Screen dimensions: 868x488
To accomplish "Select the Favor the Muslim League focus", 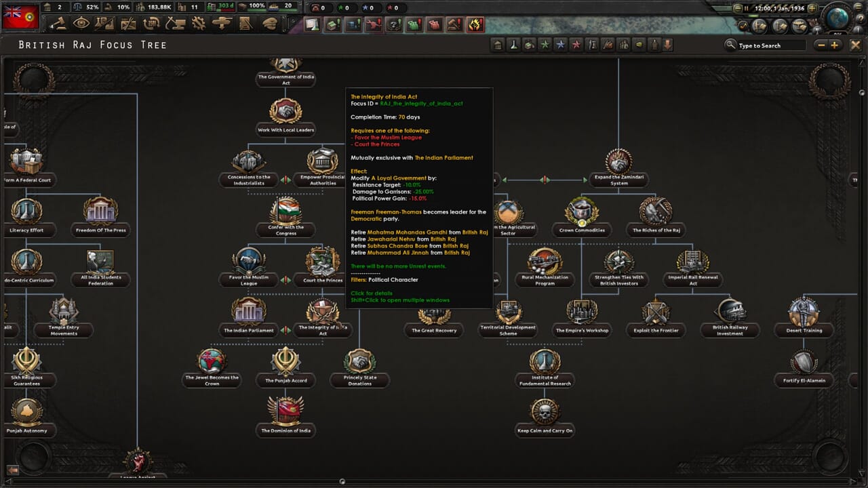I will [x=249, y=267].
